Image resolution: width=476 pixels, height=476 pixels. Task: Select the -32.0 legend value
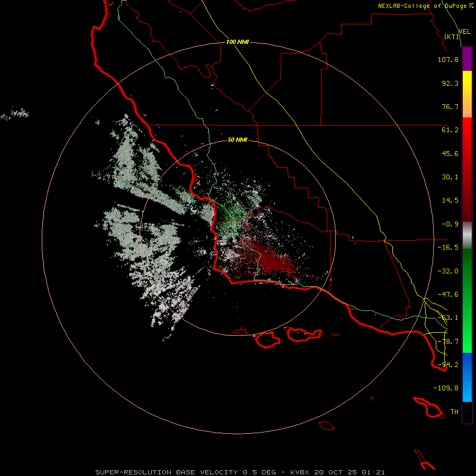[448, 271]
